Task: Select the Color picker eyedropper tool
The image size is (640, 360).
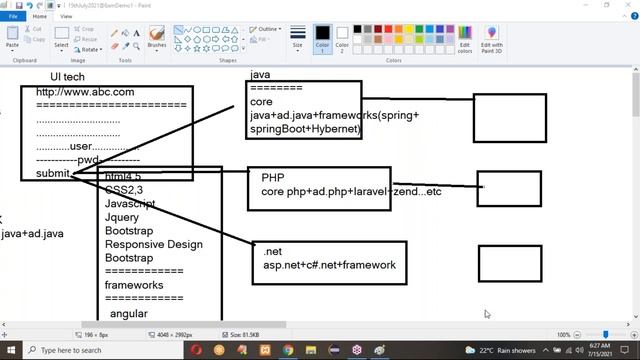Action: [125, 46]
